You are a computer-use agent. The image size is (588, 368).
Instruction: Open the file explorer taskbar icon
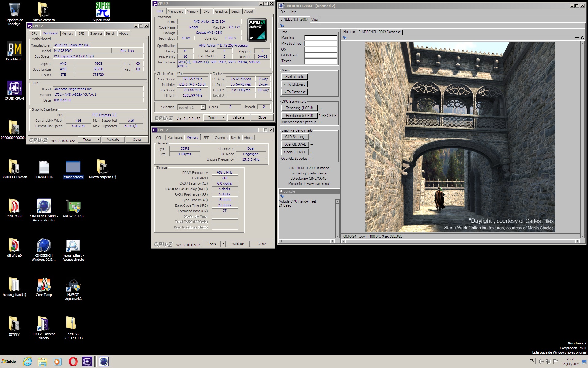point(43,362)
